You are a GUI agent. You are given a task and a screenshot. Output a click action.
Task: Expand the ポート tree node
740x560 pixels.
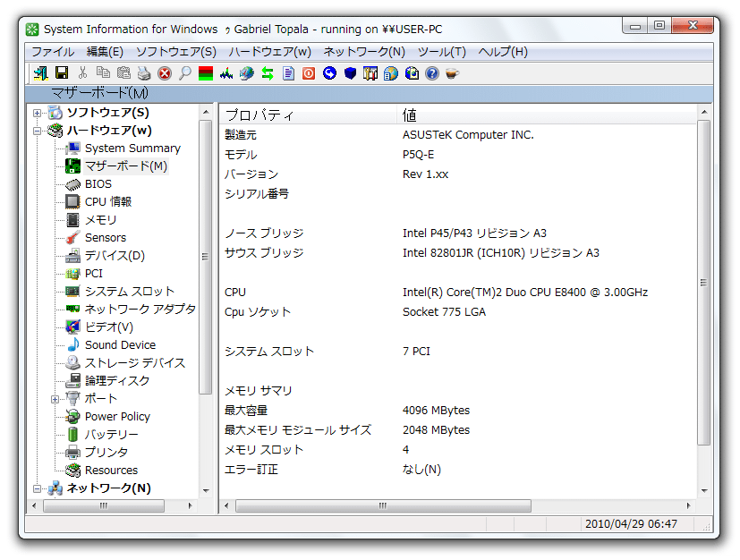click(x=55, y=399)
